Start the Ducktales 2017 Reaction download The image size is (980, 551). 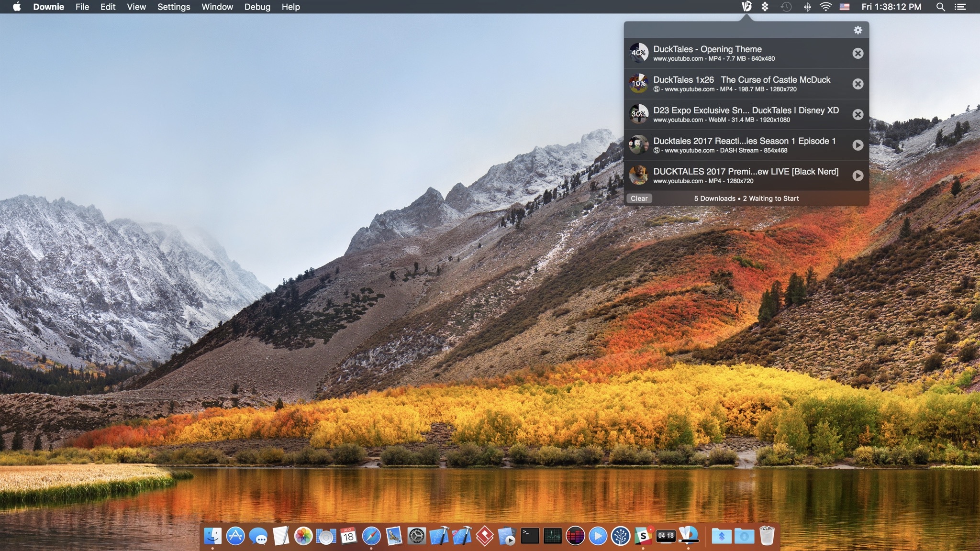coord(857,145)
